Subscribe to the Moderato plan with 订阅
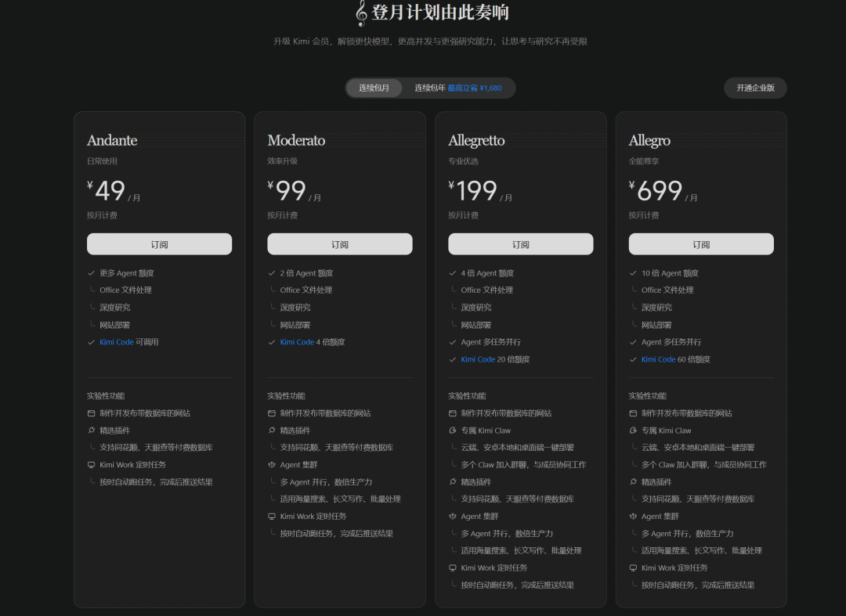The image size is (846, 616). [340, 244]
